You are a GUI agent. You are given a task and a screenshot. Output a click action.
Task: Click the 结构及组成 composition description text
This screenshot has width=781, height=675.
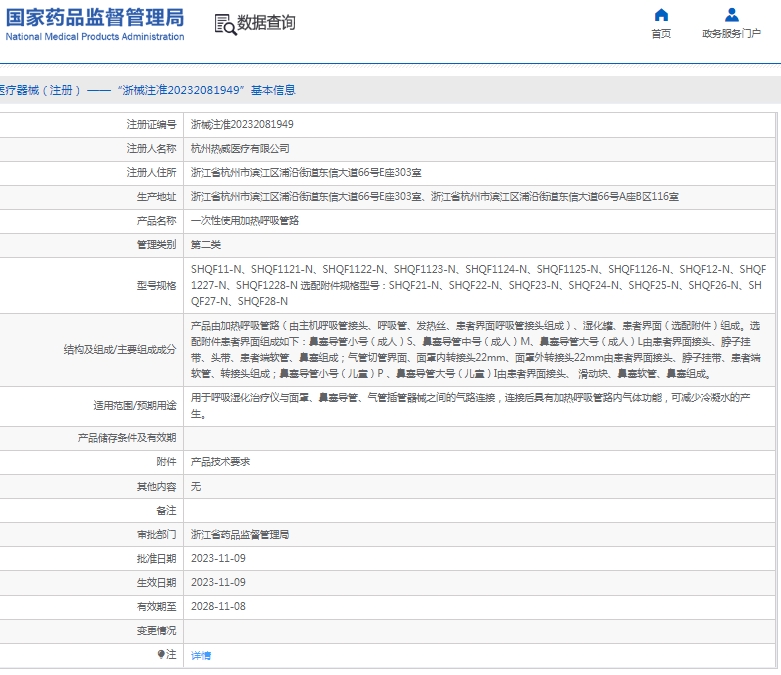(x=476, y=350)
